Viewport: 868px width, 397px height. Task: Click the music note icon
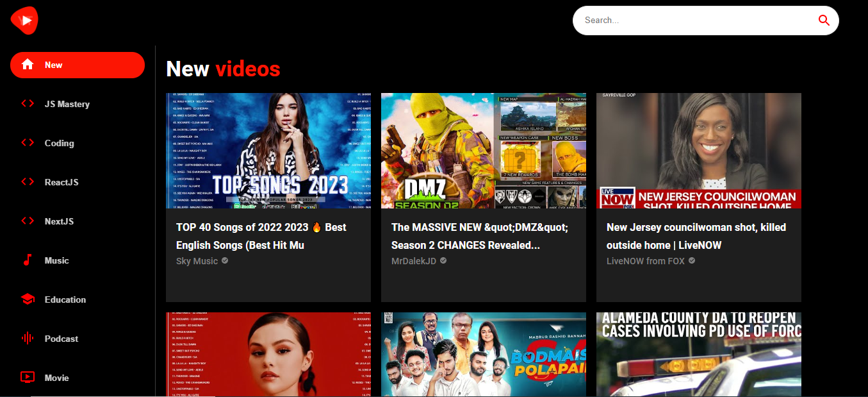[x=28, y=260]
